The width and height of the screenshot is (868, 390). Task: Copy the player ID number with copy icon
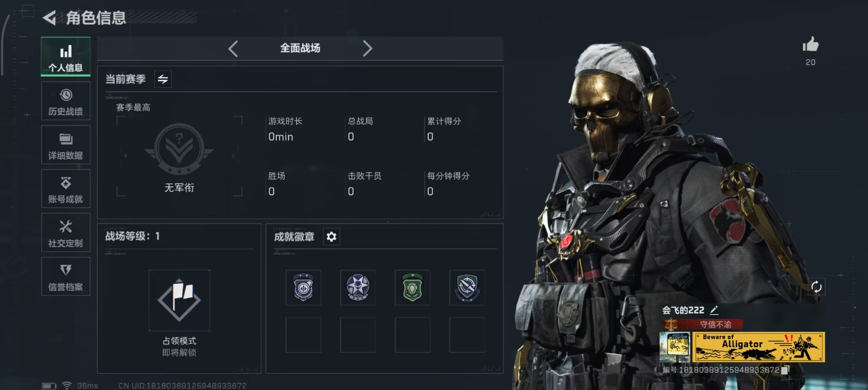click(x=785, y=370)
